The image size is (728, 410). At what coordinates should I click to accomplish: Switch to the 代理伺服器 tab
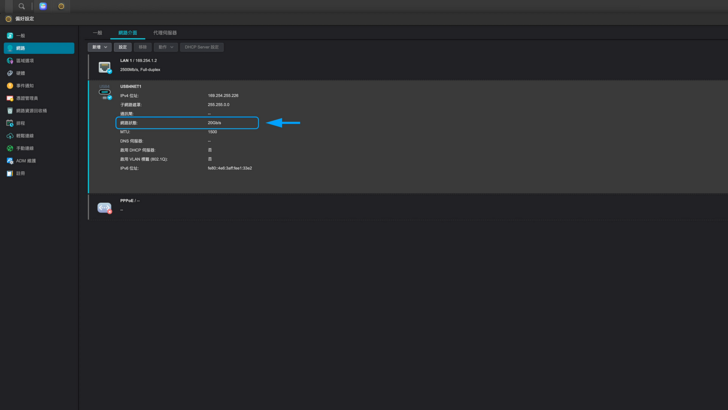165,33
